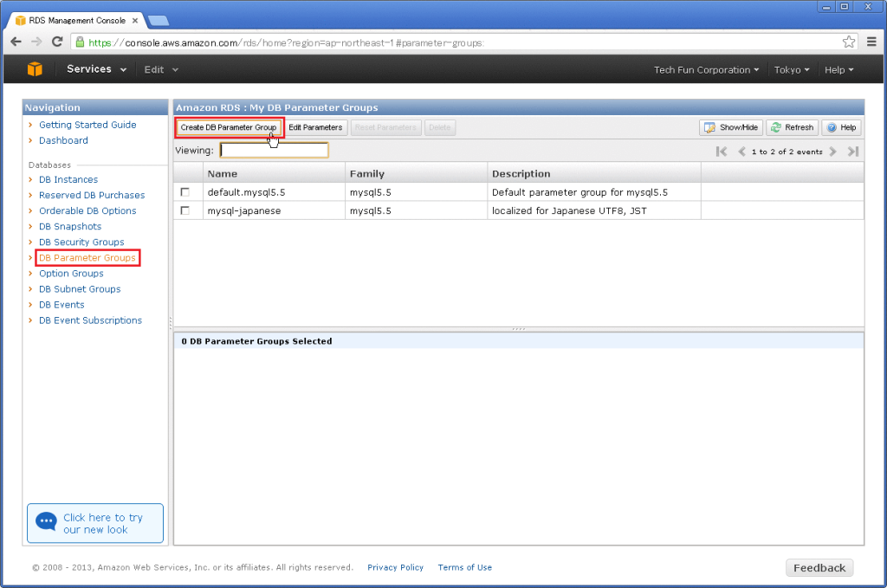Viewport: 887px width, 588px height.
Task: Click the Delete button in the toolbar
Action: coord(439,127)
